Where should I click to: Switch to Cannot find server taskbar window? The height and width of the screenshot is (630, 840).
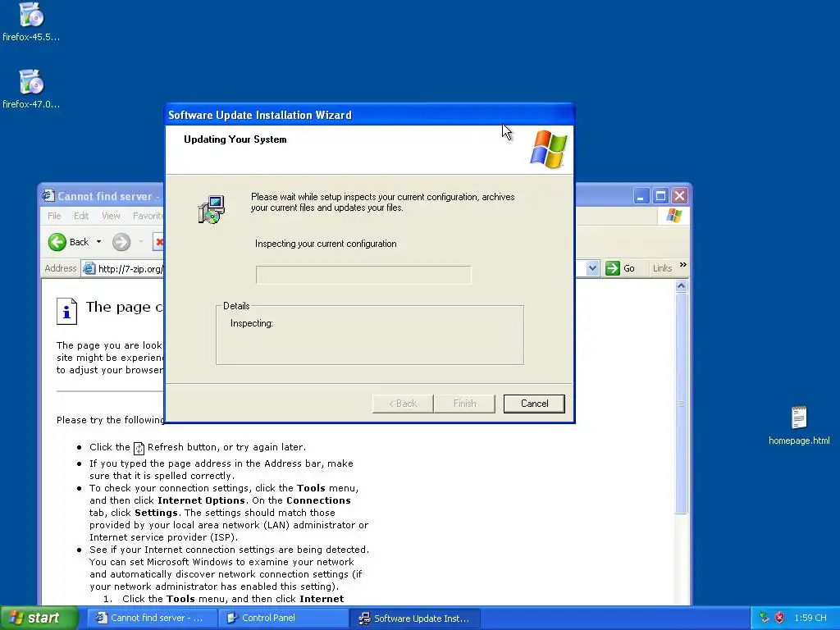point(152,618)
